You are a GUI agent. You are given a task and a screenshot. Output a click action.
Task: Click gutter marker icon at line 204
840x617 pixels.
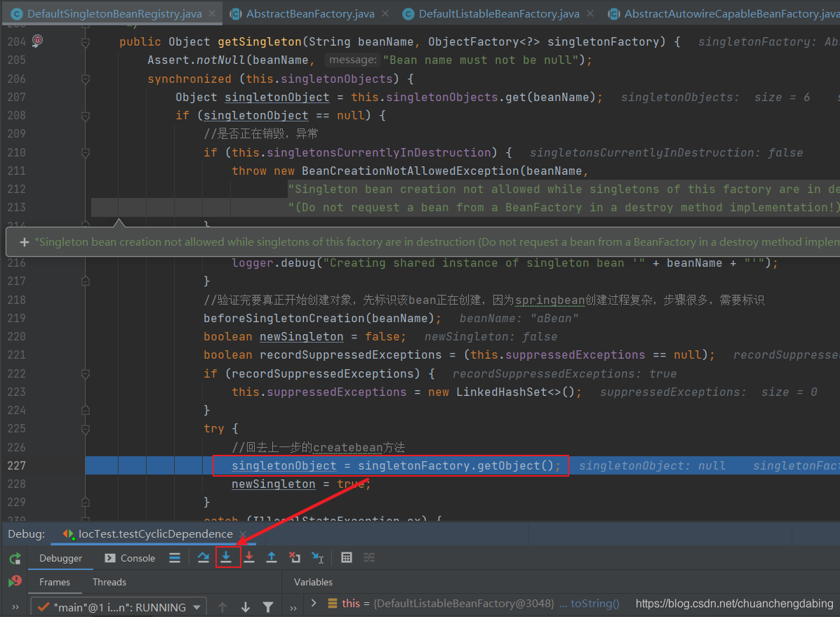37,41
